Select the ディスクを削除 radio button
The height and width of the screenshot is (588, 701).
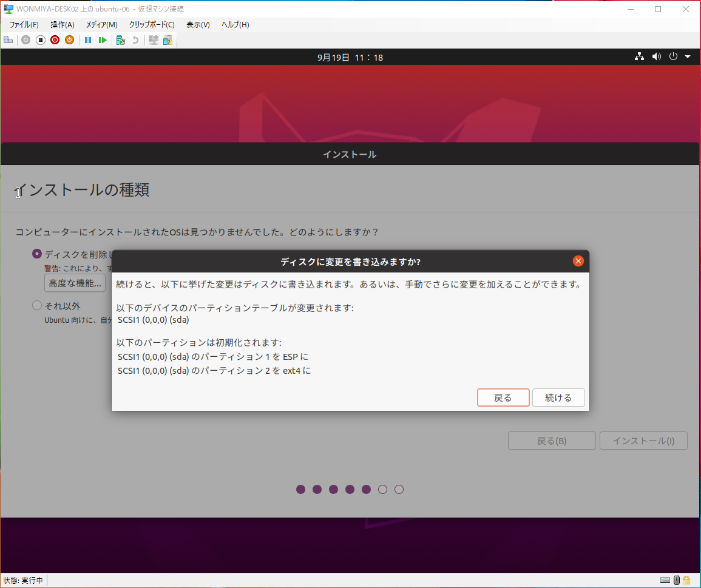[37, 254]
